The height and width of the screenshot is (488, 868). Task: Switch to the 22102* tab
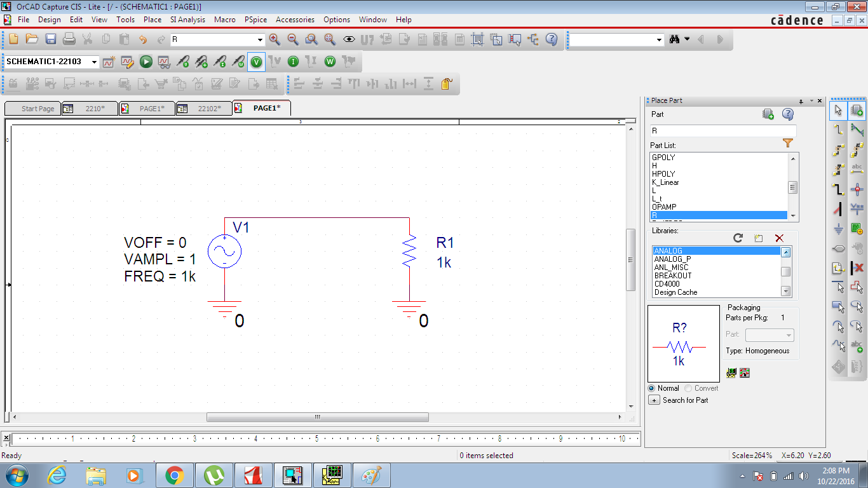coord(203,109)
